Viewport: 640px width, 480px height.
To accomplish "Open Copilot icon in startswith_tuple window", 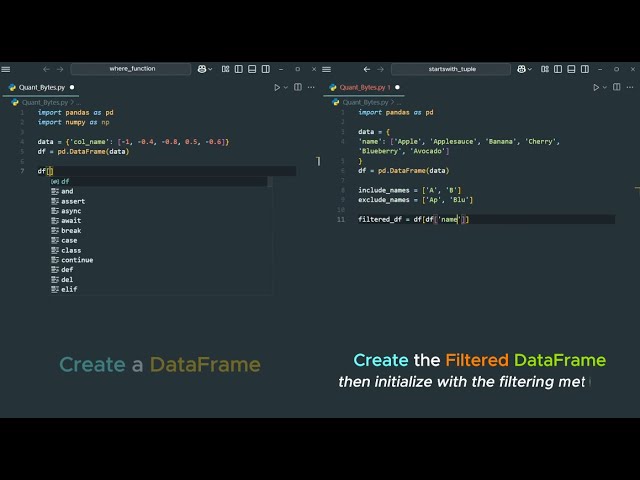I will tap(521, 69).
